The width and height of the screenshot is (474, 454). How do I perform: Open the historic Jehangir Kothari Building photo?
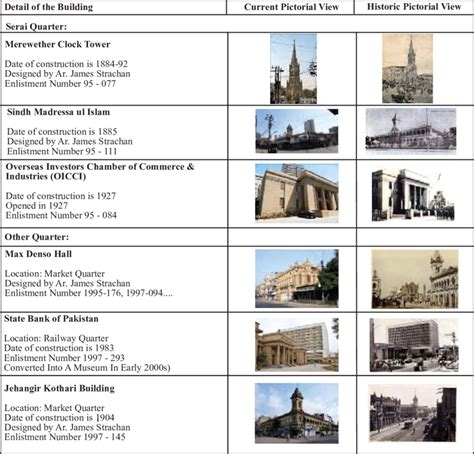(412, 413)
